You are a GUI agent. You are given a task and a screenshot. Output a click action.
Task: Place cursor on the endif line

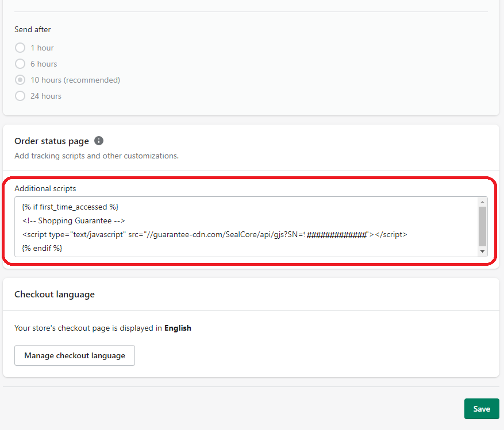(42, 248)
